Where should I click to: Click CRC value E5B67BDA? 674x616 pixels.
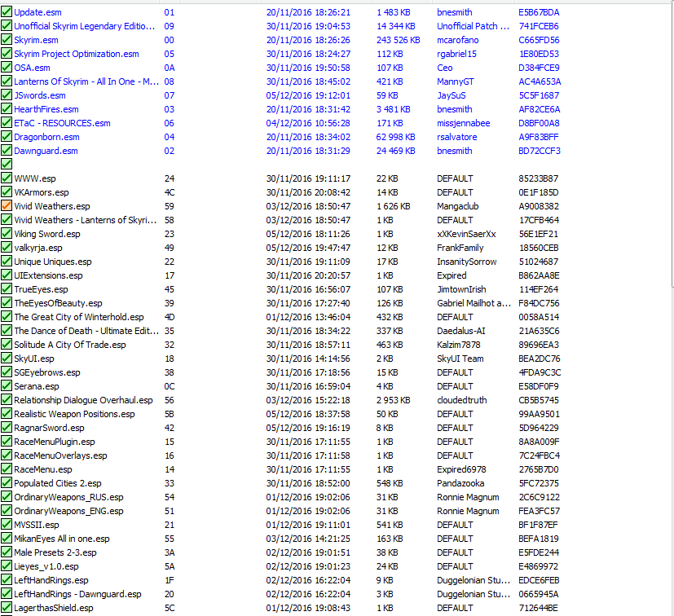coord(539,12)
